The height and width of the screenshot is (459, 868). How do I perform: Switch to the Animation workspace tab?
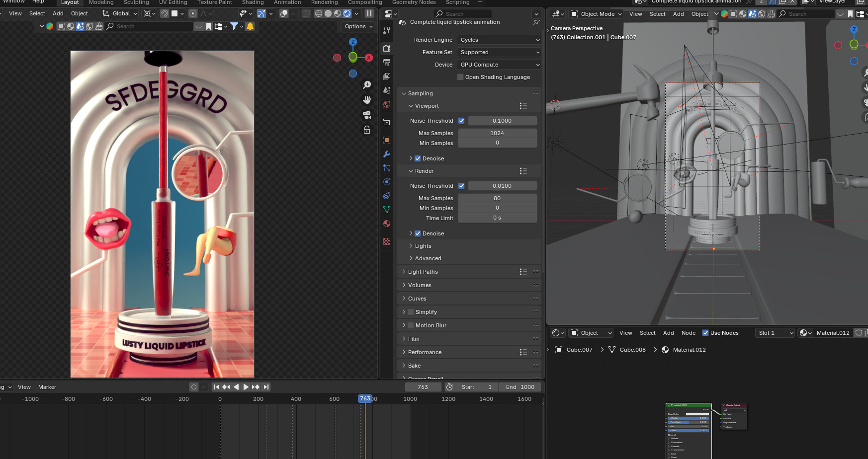click(287, 2)
